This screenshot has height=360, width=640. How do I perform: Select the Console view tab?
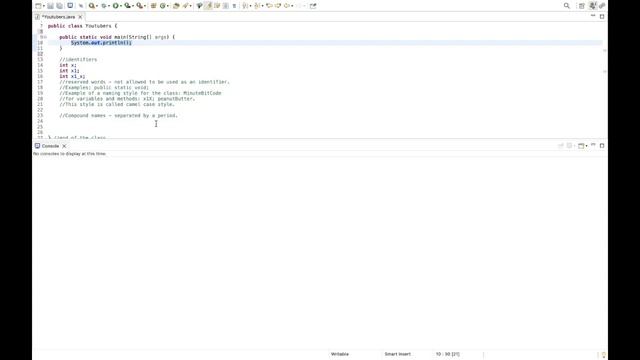[x=50, y=146]
